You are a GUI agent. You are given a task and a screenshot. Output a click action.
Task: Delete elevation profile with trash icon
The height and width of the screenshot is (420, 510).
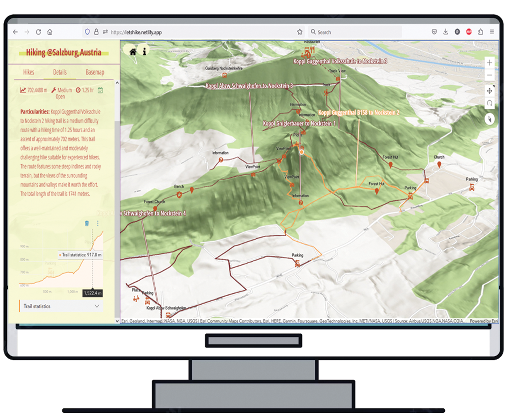click(87, 223)
